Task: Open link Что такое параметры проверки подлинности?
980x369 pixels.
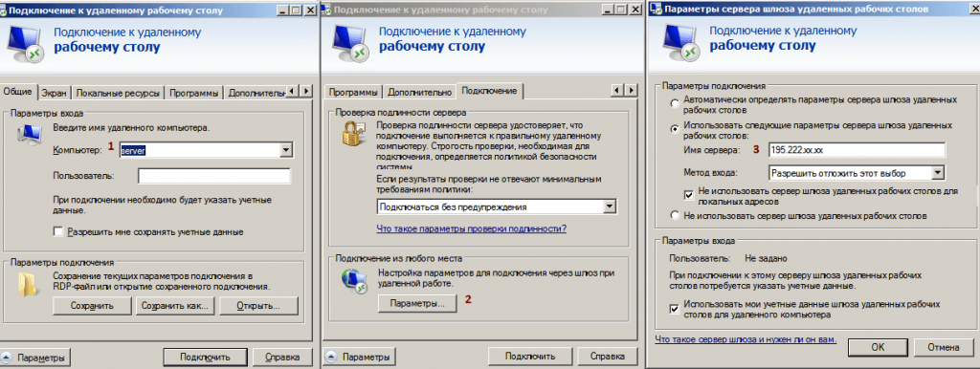Action: pyautogui.click(x=472, y=229)
